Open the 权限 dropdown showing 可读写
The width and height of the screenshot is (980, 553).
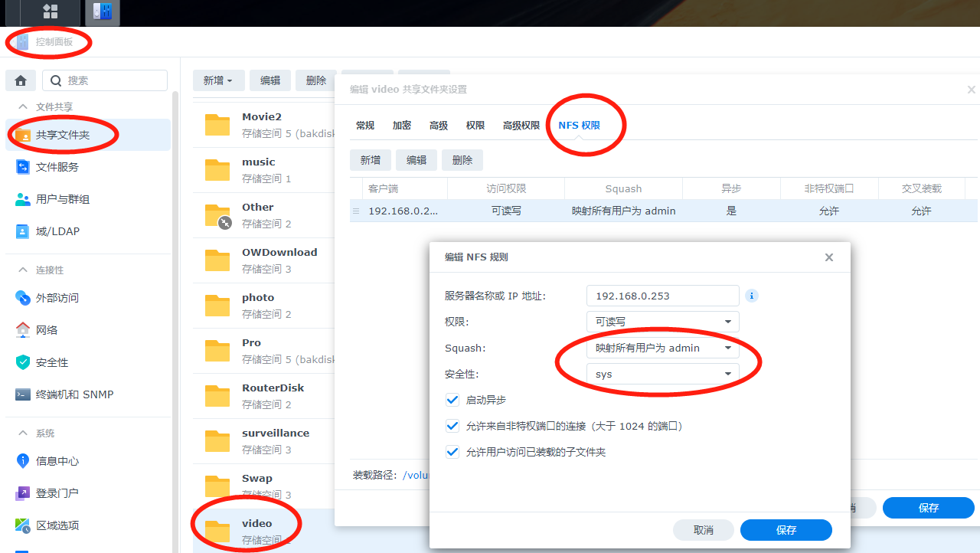coord(662,322)
